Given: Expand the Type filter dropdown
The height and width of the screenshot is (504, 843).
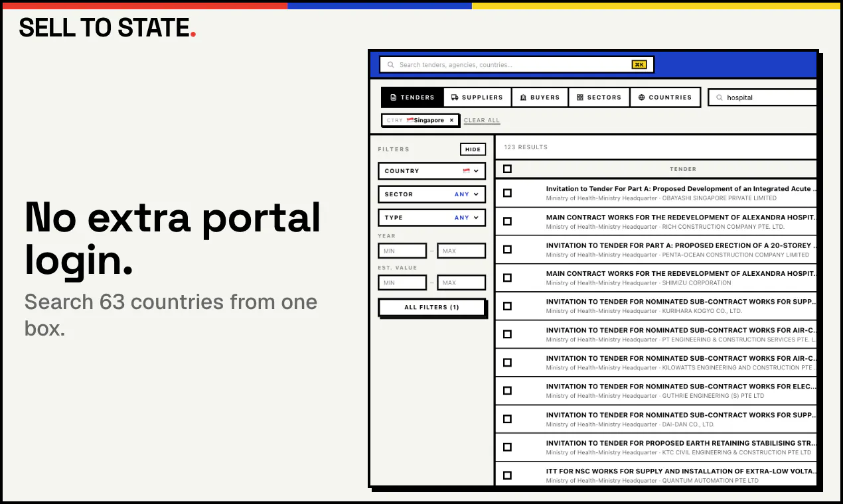Looking at the screenshot, I should coord(431,218).
